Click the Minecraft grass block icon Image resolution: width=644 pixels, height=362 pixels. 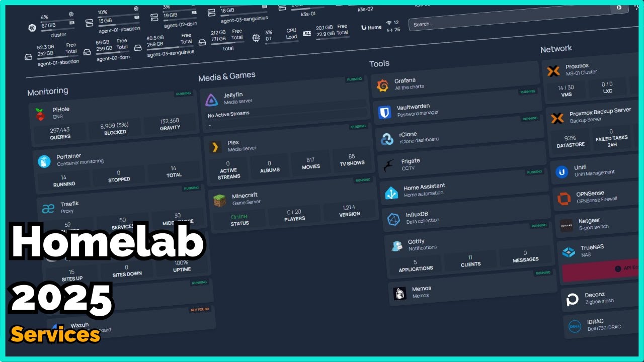(220, 200)
